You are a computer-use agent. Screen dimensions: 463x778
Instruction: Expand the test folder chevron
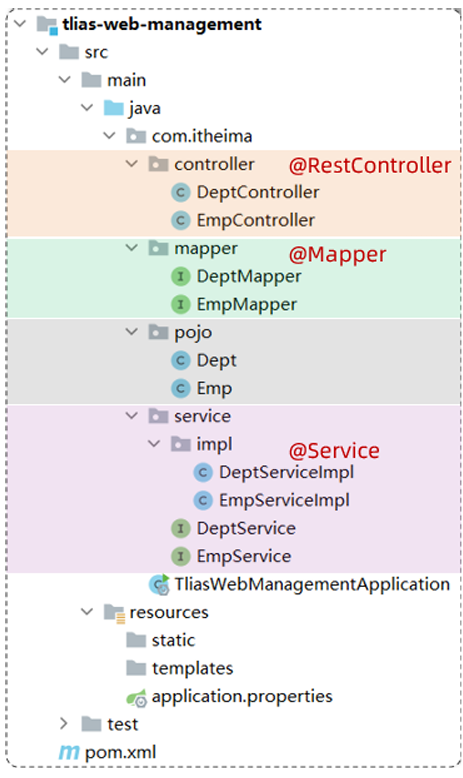pyautogui.click(x=64, y=724)
